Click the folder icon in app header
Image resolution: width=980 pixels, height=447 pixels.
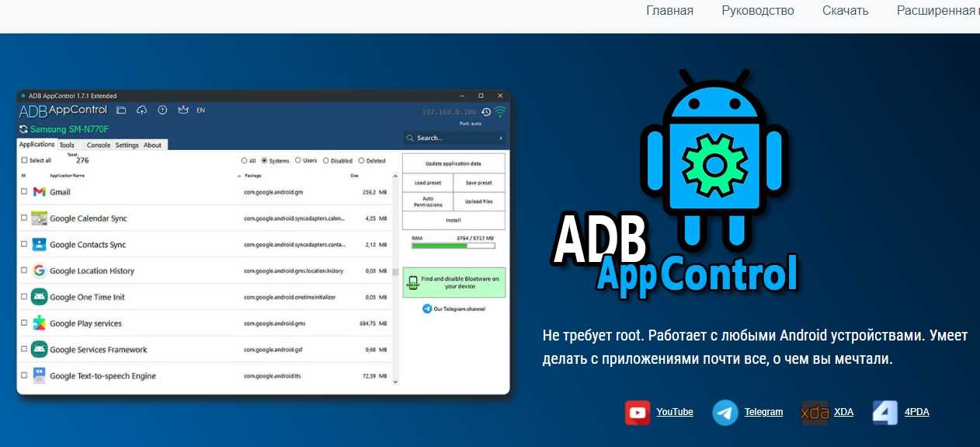pos(121,110)
